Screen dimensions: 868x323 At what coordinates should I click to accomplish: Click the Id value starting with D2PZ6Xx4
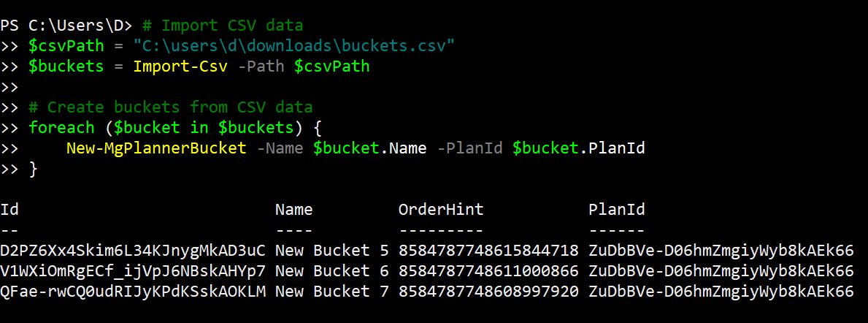(x=133, y=251)
